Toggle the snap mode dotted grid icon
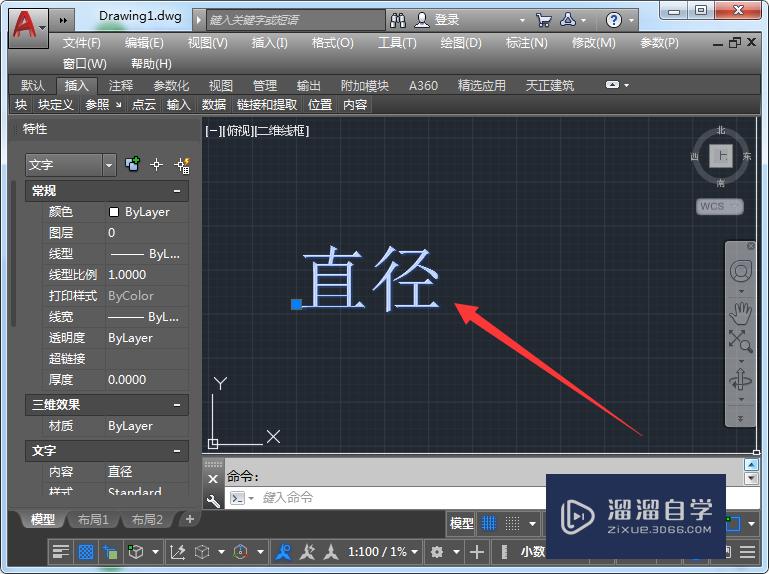The height and width of the screenshot is (574, 769). [x=513, y=523]
